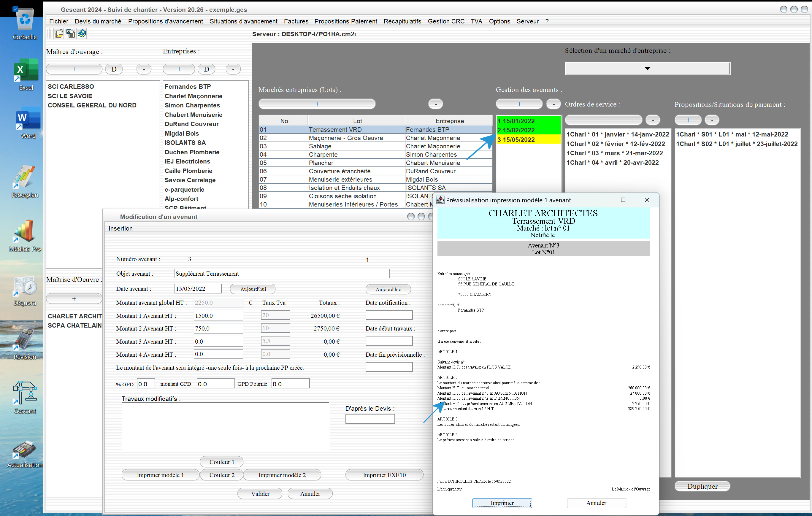The width and height of the screenshot is (812, 516).
Task: Click the Couleur 1 button
Action: click(221, 462)
